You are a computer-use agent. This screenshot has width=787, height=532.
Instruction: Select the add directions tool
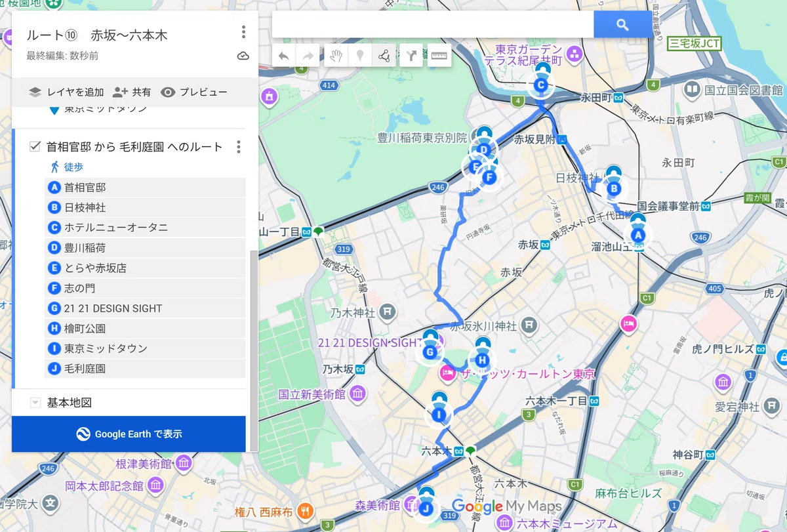(411, 56)
